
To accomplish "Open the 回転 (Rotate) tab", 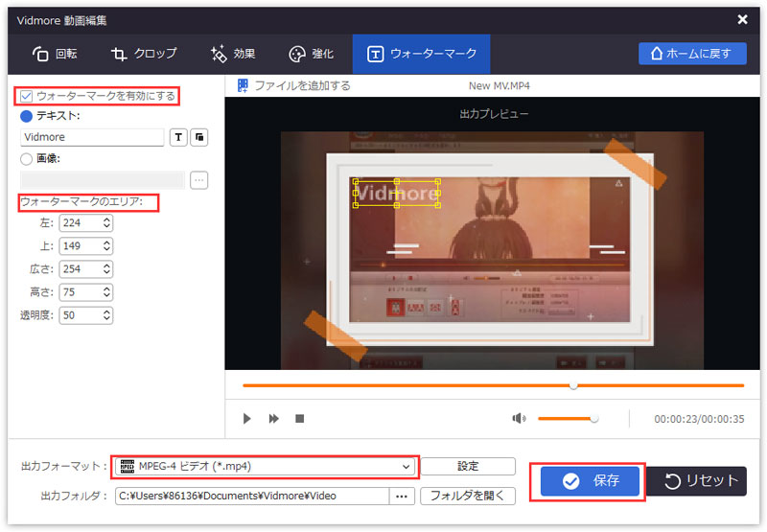I will click(x=55, y=54).
